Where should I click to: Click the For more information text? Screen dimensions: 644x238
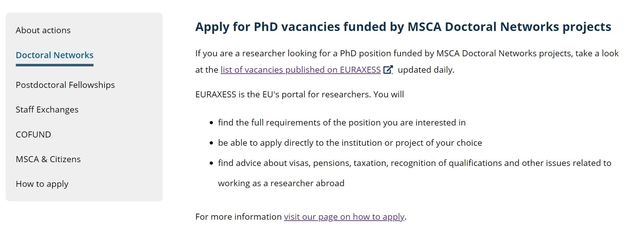tap(238, 217)
